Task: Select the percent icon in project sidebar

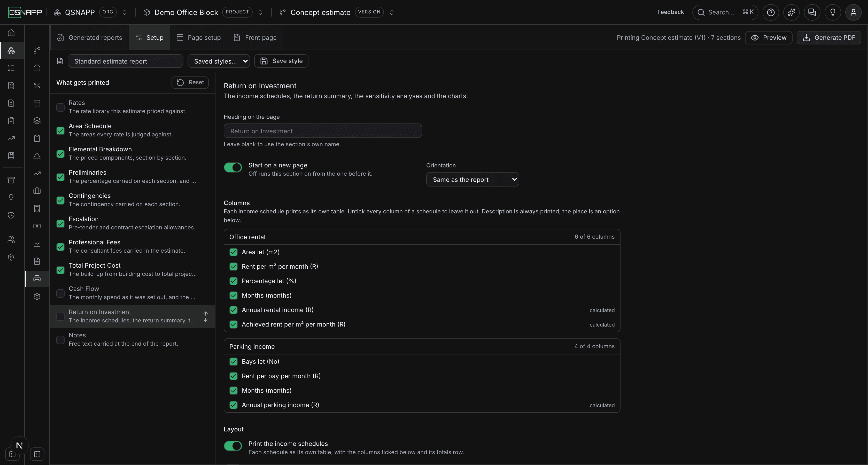Action: [x=37, y=86]
